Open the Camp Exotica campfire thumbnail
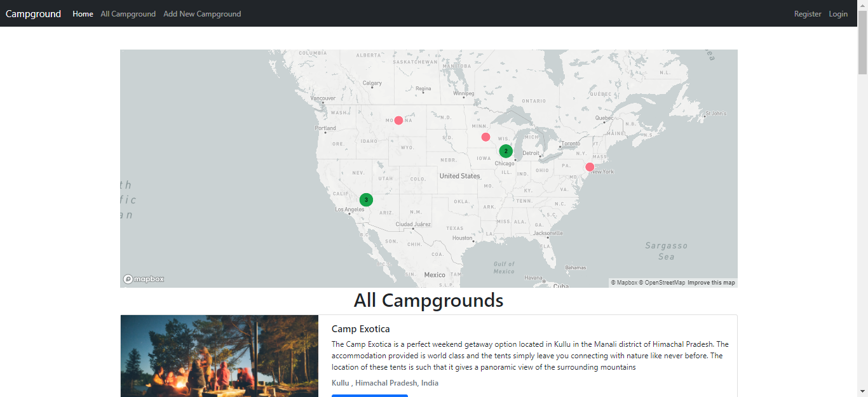The image size is (868, 397). tap(219, 356)
